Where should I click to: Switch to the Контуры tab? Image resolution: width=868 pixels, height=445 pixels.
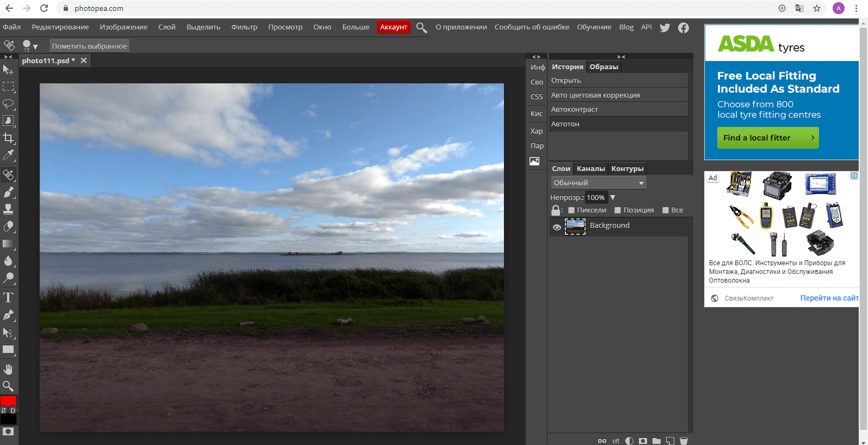[627, 169]
